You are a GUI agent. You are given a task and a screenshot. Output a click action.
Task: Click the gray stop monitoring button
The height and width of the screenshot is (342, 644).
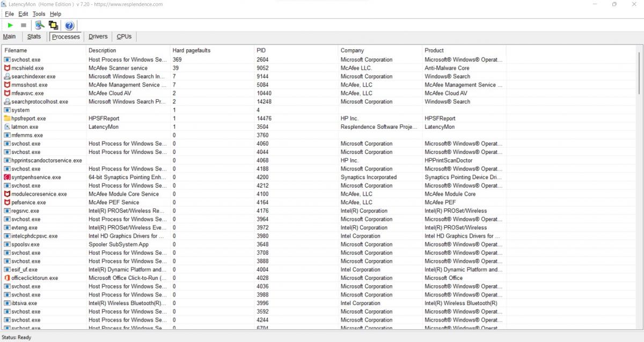click(x=24, y=25)
